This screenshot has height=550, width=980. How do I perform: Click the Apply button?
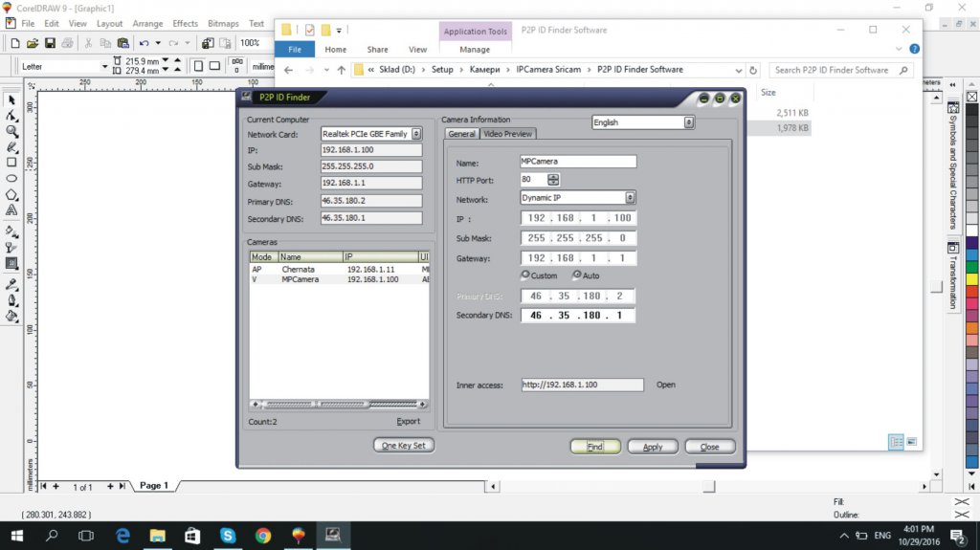(x=653, y=447)
